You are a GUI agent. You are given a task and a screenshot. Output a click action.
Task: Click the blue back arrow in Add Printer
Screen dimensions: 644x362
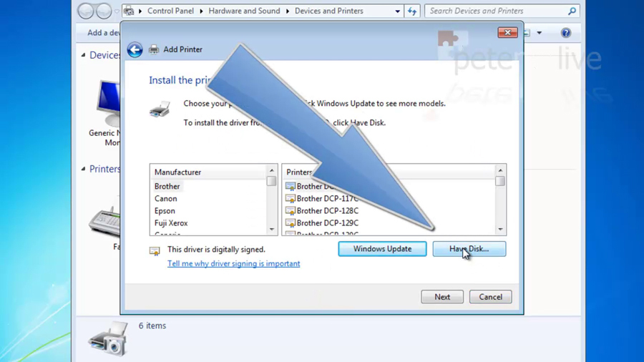135,49
